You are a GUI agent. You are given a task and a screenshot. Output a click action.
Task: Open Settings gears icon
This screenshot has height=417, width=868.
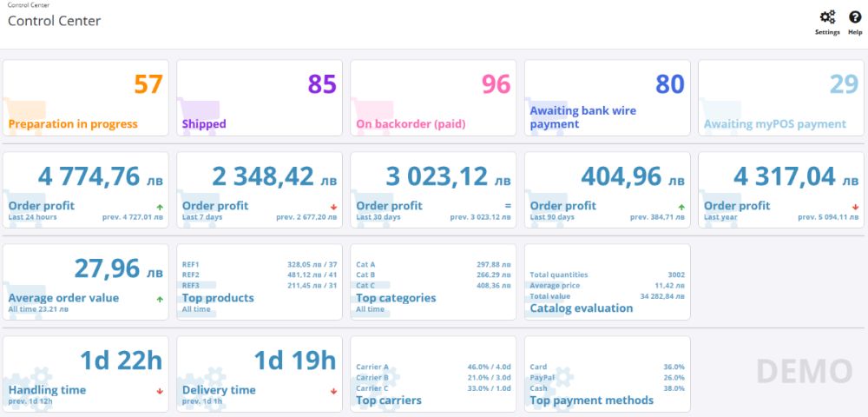pyautogui.click(x=827, y=17)
